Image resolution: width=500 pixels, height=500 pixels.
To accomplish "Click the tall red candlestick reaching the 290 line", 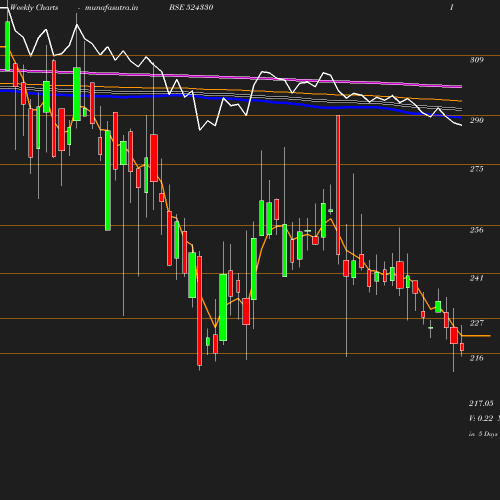I will click(x=338, y=185).
